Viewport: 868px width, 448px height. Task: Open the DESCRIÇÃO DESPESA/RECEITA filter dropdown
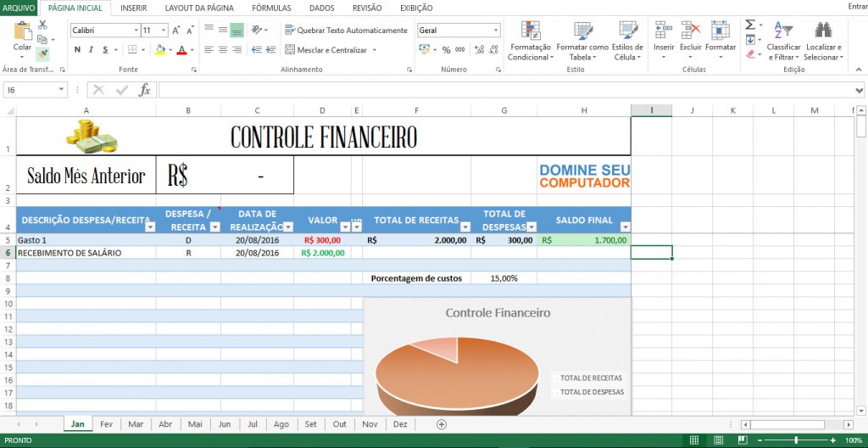coord(150,227)
